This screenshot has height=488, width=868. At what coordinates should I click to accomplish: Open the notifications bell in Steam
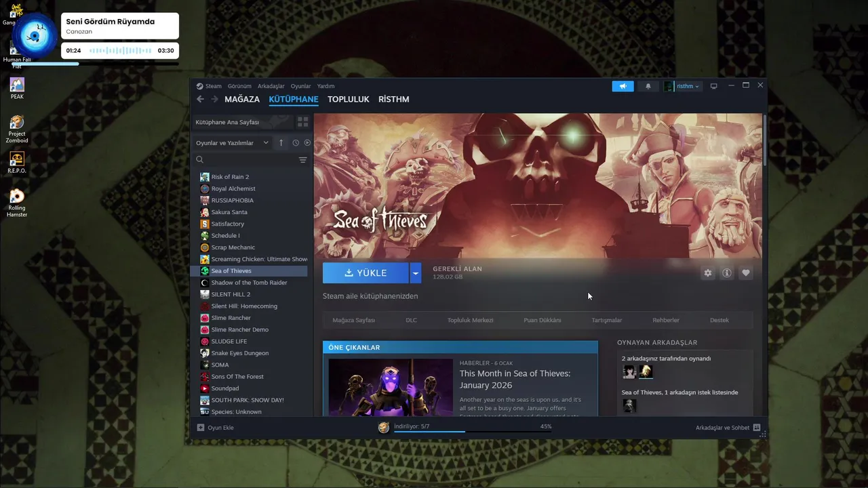tap(648, 86)
